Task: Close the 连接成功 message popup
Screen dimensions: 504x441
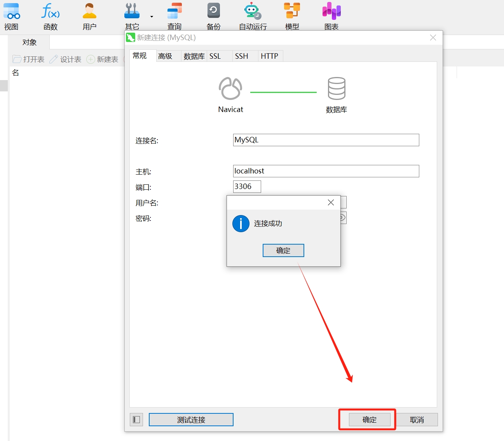Action: (x=331, y=203)
